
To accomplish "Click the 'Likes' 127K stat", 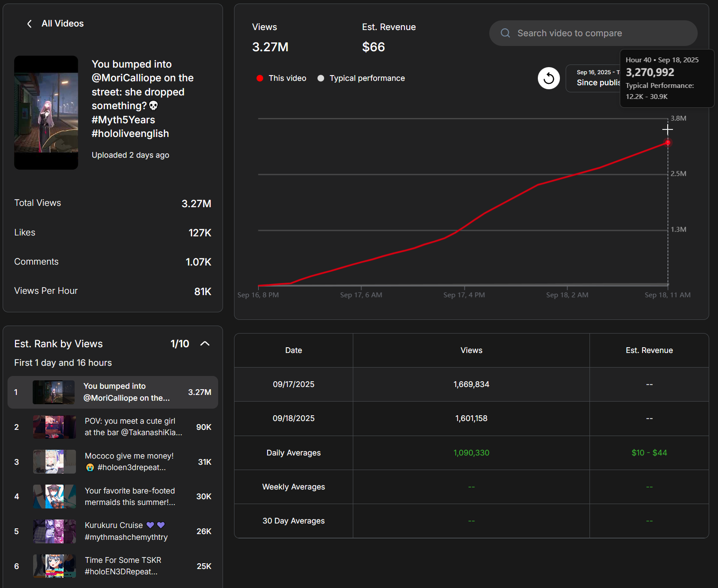I will pyautogui.click(x=113, y=232).
